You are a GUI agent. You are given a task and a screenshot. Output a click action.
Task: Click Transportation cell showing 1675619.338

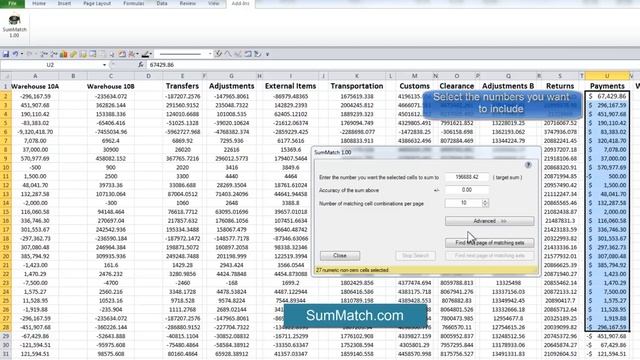point(357,96)
